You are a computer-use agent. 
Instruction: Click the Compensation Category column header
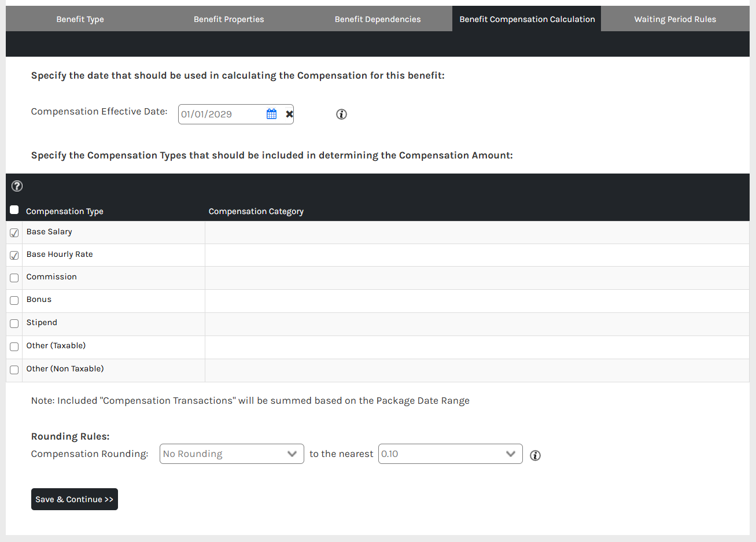point(256,211)
